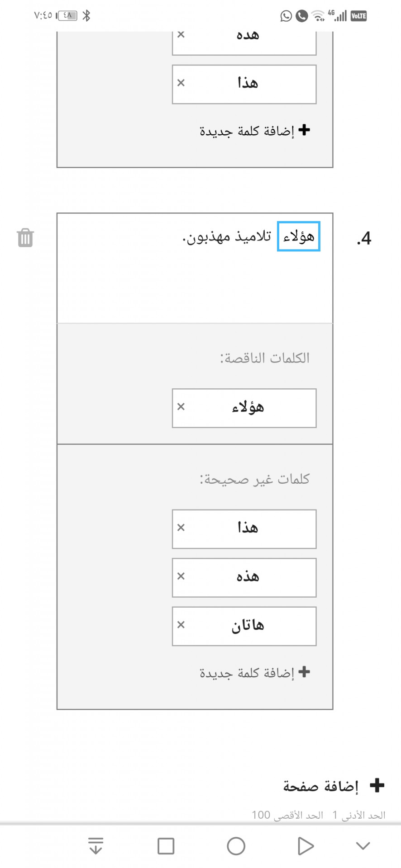Pull down notification shade icon
The height and width of the screenshot is (868, 401).
pyautogui.click(x=95, y=846)
